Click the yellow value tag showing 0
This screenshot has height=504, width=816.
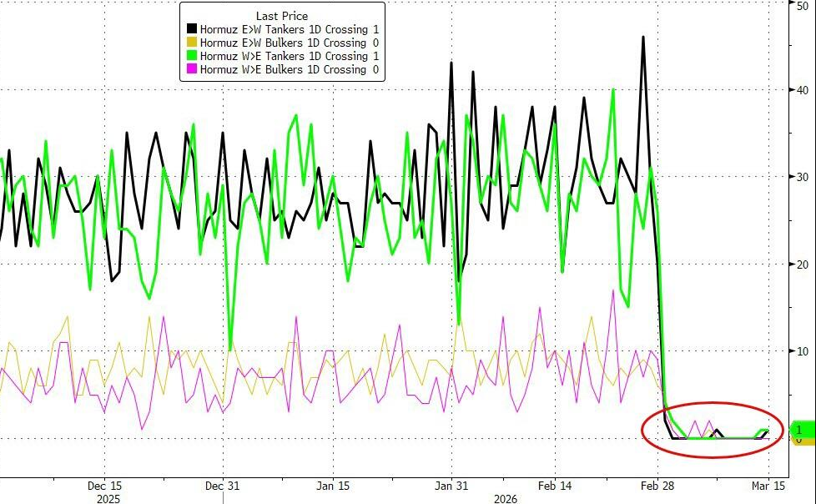(802, 441)
